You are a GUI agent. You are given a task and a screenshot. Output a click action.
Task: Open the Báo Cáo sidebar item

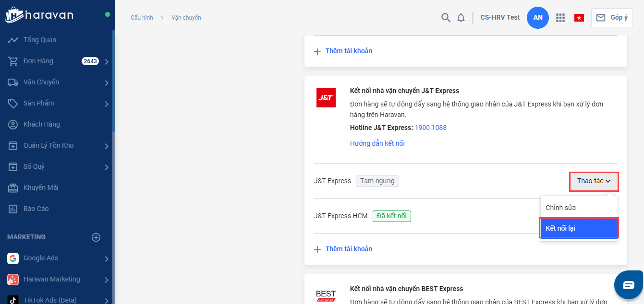(36, 209)
